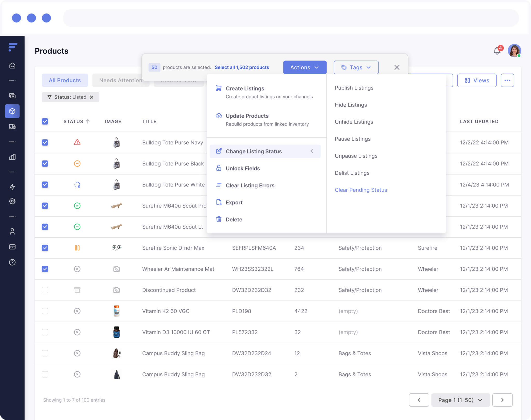Viewport: 531px width, 420px height.
Task: Check the Discontinued Product row checkbox
Action: (45, 290)
